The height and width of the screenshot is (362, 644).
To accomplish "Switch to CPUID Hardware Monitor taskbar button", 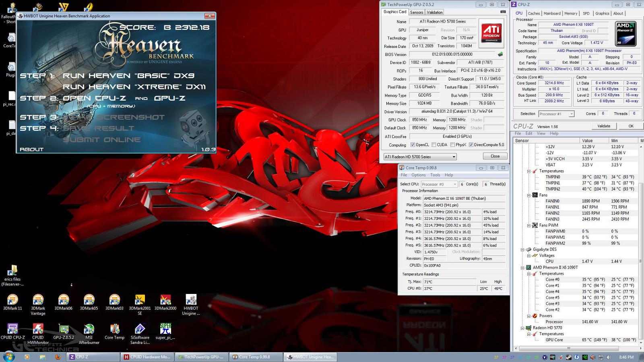I will (x=148, y=357).
